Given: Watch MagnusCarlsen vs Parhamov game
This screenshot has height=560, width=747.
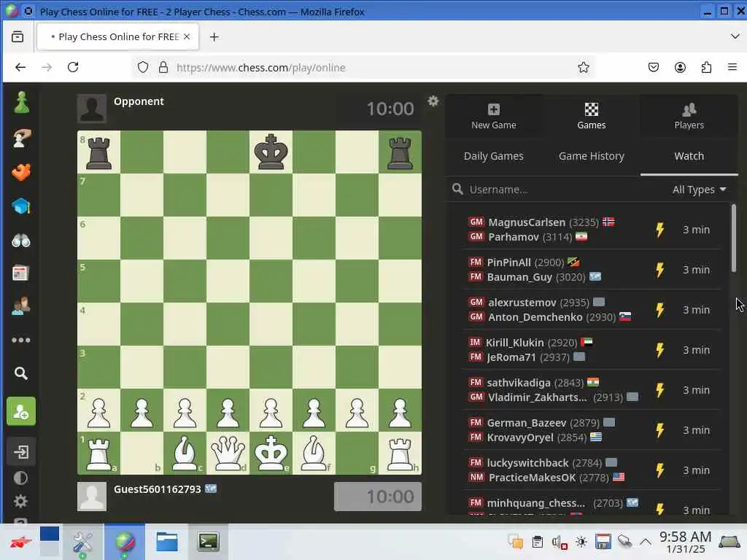Looking at the screenshot, I should coord(591,230).
